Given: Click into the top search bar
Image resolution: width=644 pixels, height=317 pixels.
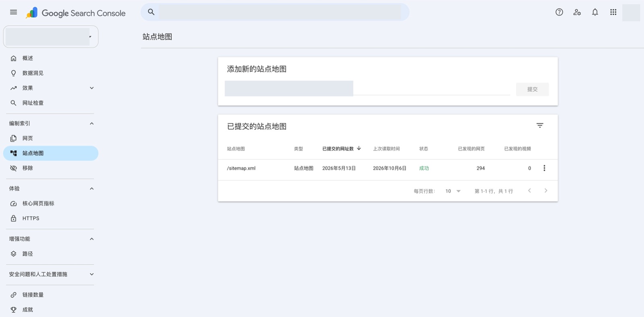Looking at the screenshot, I should (x=275, y=12).
